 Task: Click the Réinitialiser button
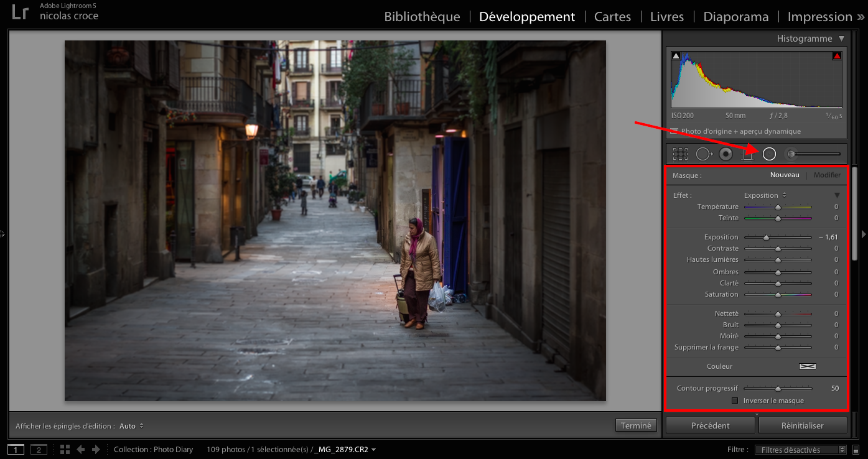coord(803,425)
